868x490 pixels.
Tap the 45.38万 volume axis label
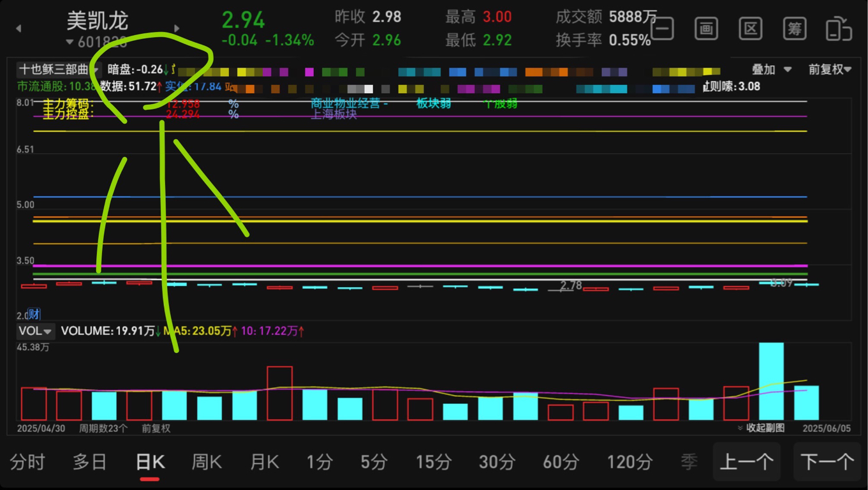(x=33, y=348)
